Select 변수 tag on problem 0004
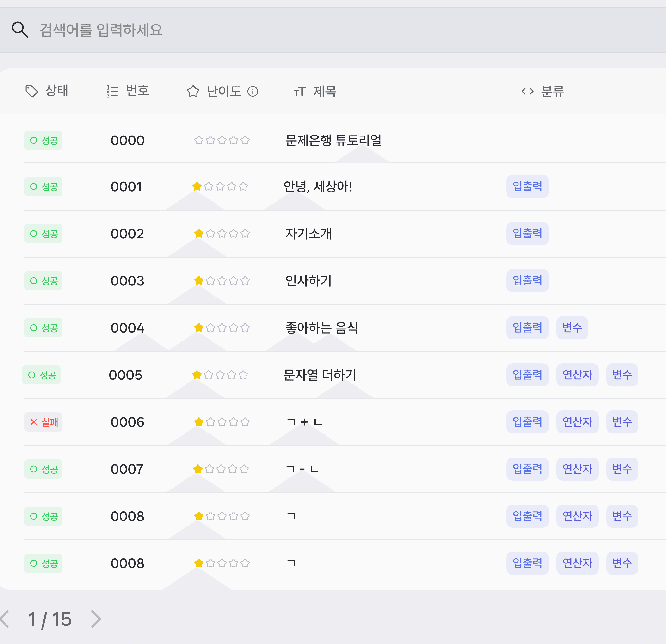The width and height of the screenshot is (666, 644). (572, 328)
